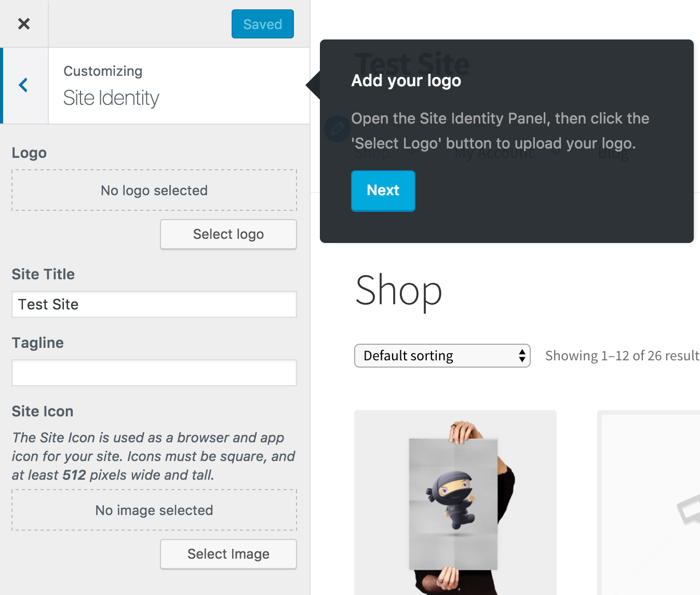Screen dimensions: 700x595
Task: Click the No image selected Site Icon placeholder
Action: pyautogui.click(x=154, y=510)
